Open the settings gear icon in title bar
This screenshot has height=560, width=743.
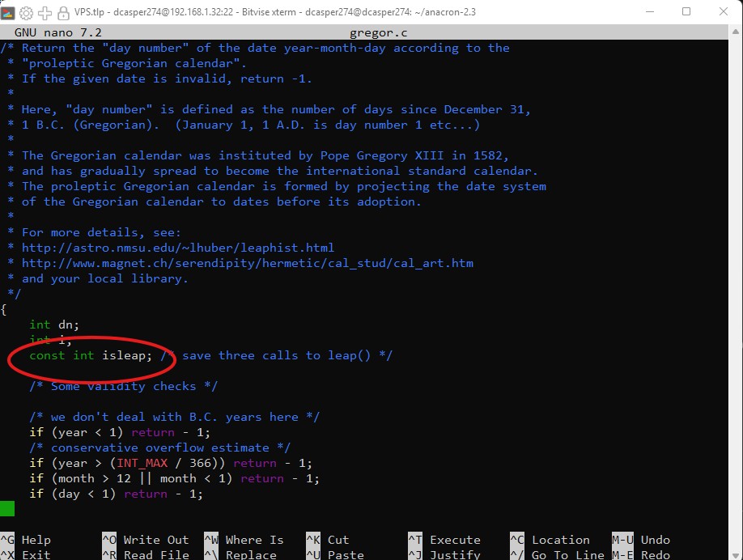click(27, 13)
